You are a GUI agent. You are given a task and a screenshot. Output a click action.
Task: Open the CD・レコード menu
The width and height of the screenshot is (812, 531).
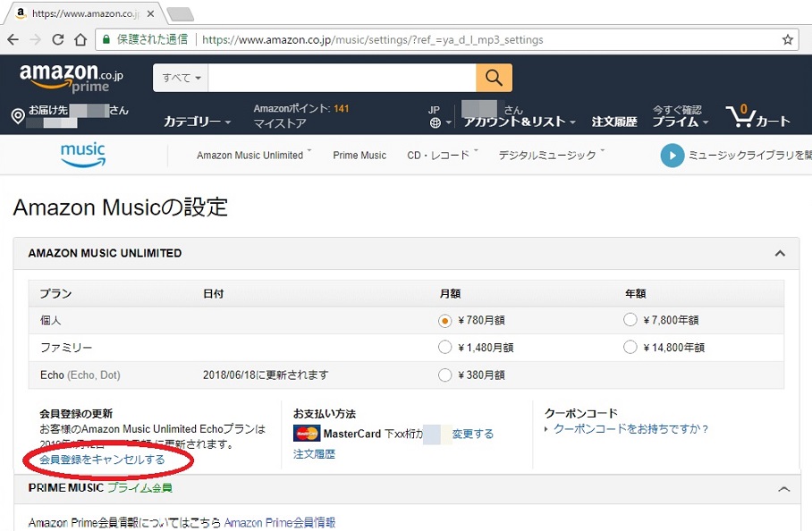point(443,156)
